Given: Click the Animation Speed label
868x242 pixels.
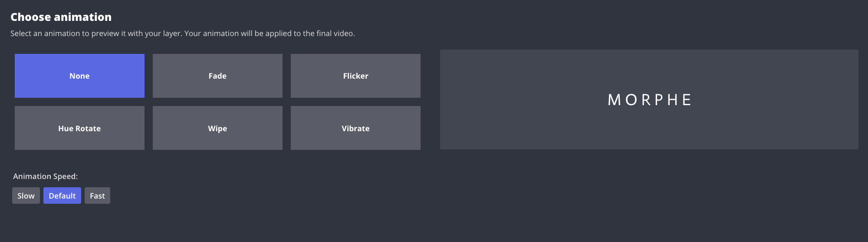Looking at the screenshot, I should tap(45, 176).
